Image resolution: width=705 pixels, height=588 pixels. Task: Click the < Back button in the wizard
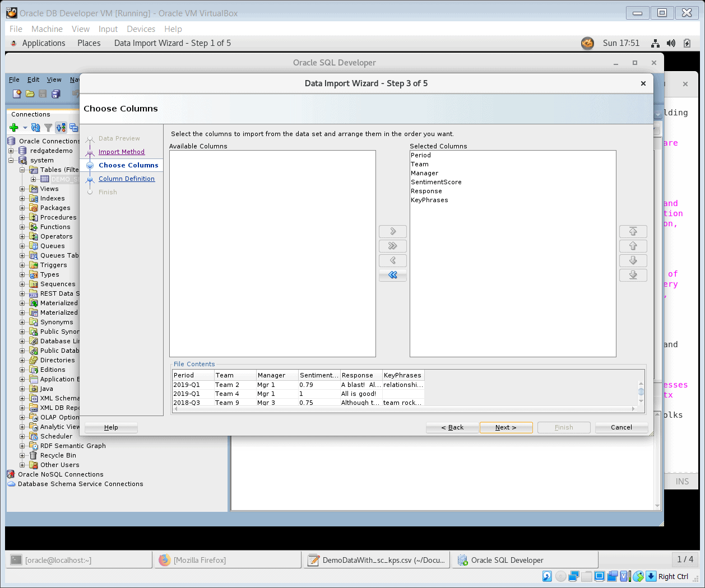[x=452, y=427]
